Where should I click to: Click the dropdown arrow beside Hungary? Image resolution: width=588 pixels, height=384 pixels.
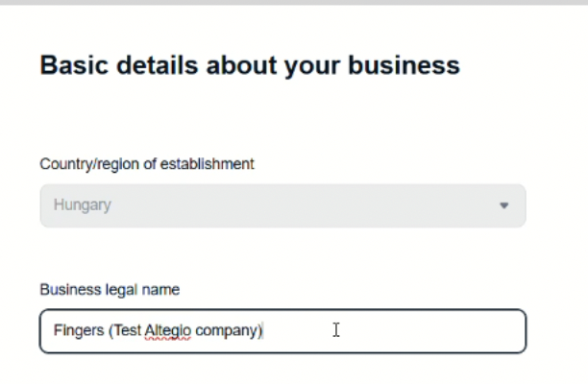(503, 205)
